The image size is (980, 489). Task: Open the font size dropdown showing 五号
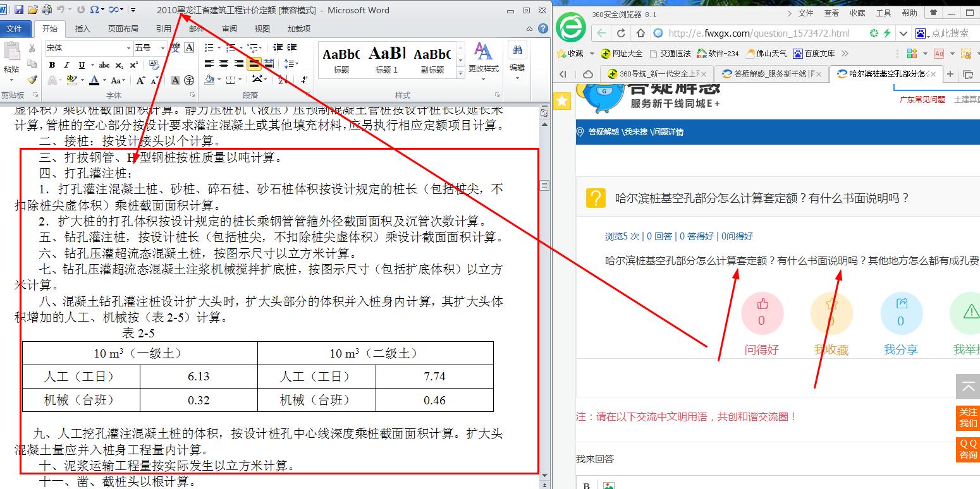point(162,48)
